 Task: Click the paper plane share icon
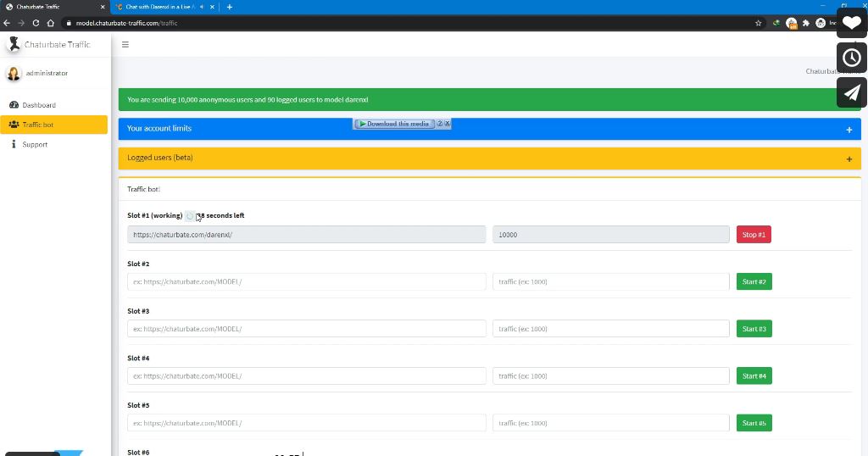851,92
